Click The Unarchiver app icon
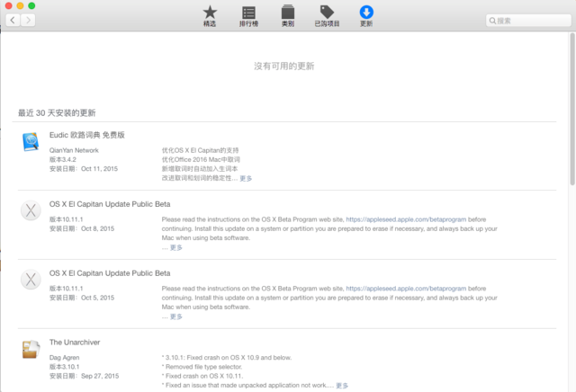 click(x=31, y=349)
